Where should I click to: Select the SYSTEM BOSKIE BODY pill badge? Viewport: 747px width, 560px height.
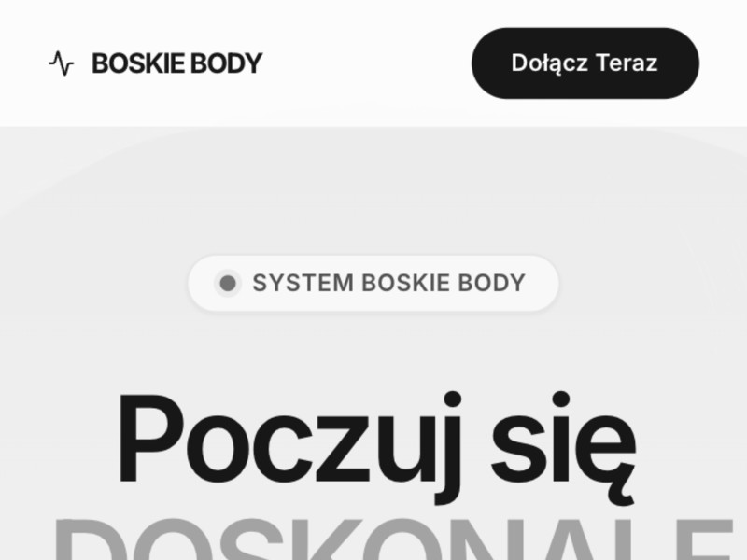373,284
